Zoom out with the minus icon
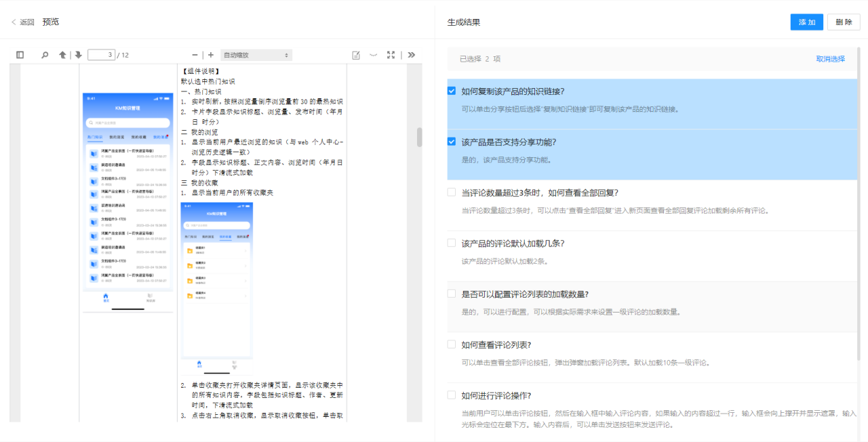The image size is (868, 442). click(x=195, y=55)
